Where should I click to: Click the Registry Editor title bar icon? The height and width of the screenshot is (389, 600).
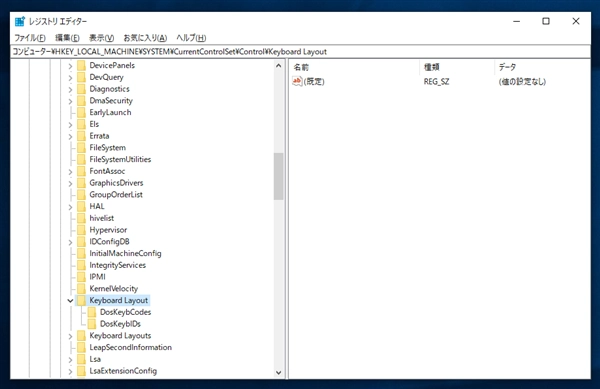tap(20, 21)
